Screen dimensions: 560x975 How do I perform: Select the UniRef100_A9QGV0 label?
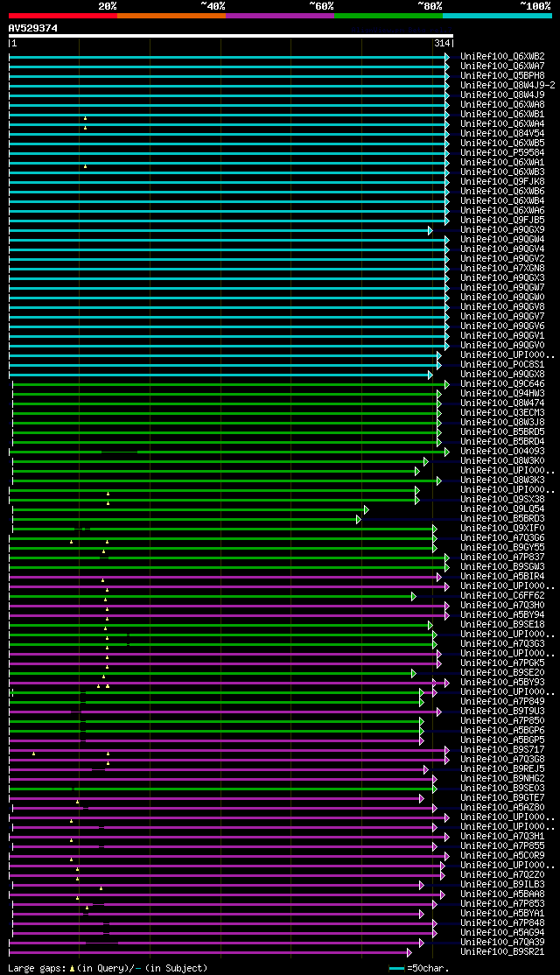(x=502, y=345)
